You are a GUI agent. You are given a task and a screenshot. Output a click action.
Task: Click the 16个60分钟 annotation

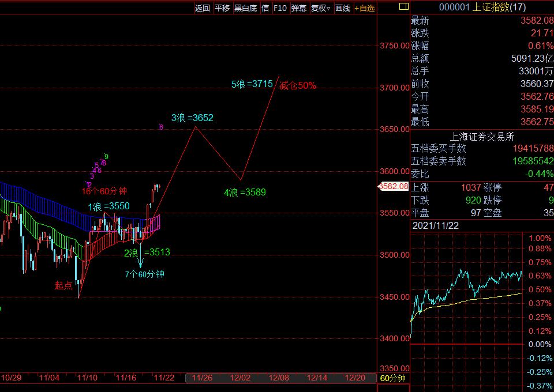click(x=104, y=191)
